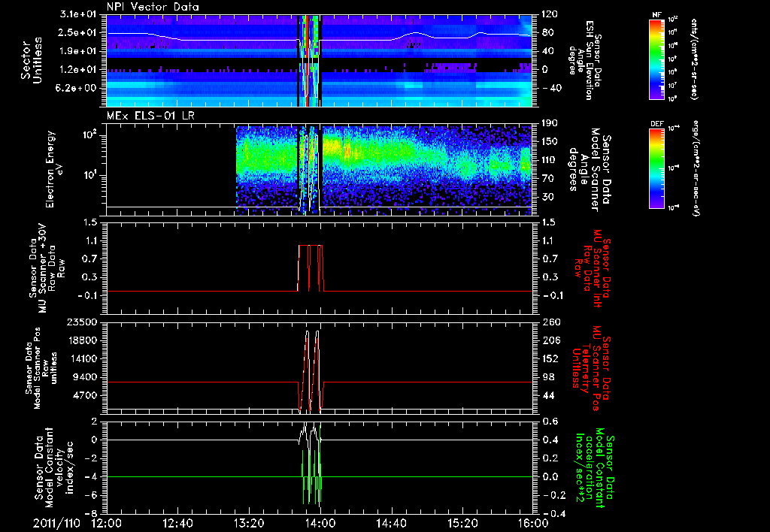Click the "14:40" time tick label

(x=391, y=524)
